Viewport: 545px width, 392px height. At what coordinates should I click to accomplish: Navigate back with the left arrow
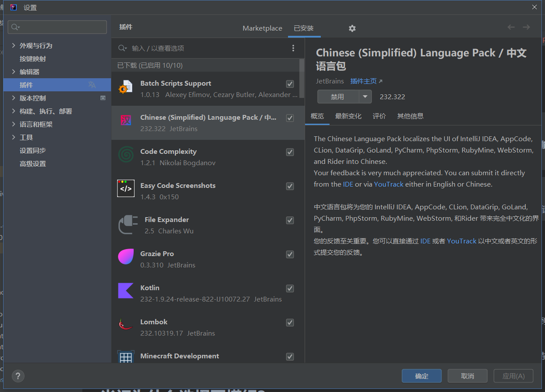[x=511, y=27]
